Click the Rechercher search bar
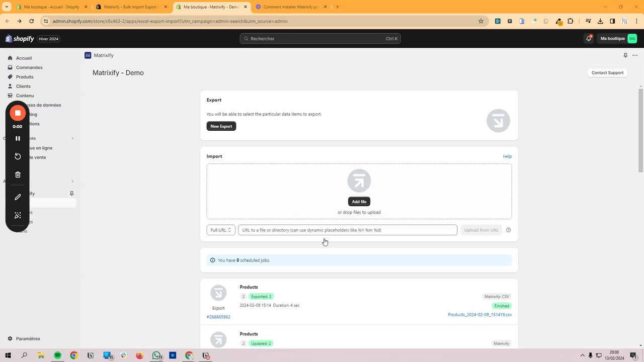 320,39
